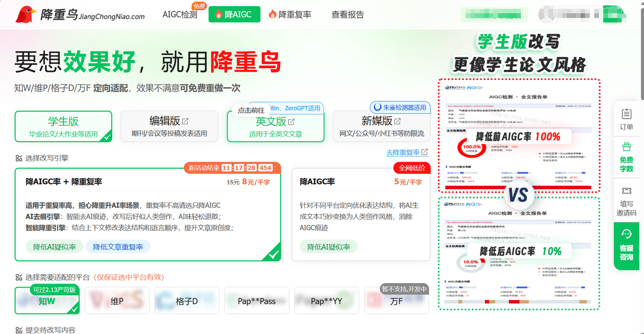This screenshot has width=644, height=334.
Task: Click the 点击前往 tooltip
Action: 251,110
